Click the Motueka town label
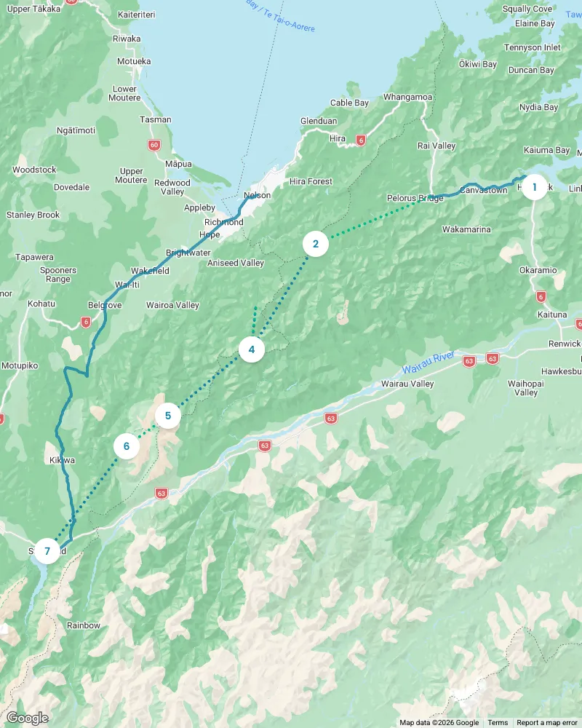This screenshot has height=728, width=582. point(134,61)
